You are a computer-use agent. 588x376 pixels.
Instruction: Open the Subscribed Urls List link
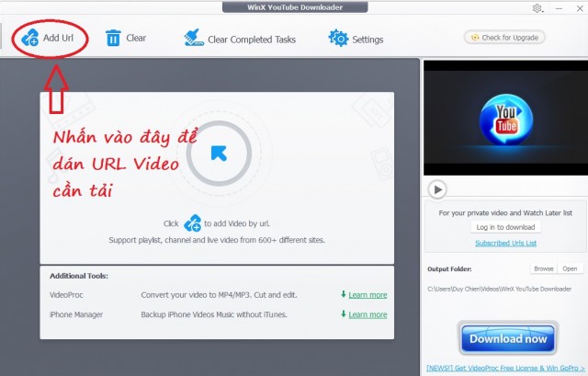pos(505,243)
